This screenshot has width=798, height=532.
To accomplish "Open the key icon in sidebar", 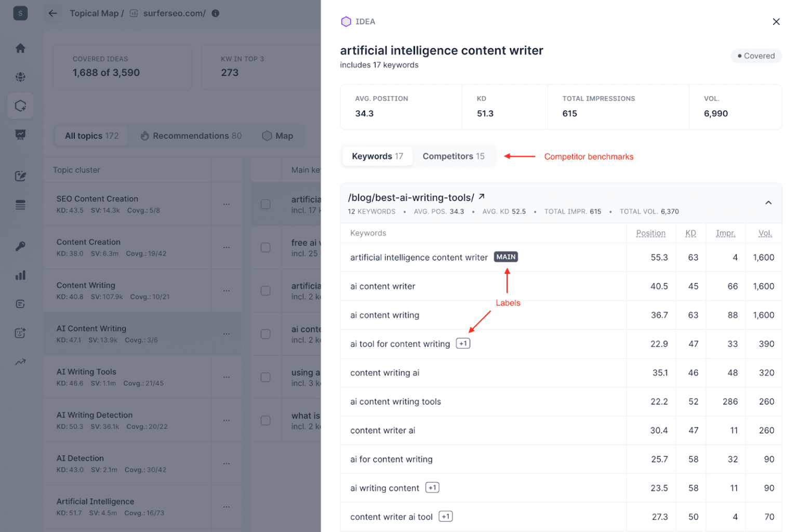I will pos(20,246).
